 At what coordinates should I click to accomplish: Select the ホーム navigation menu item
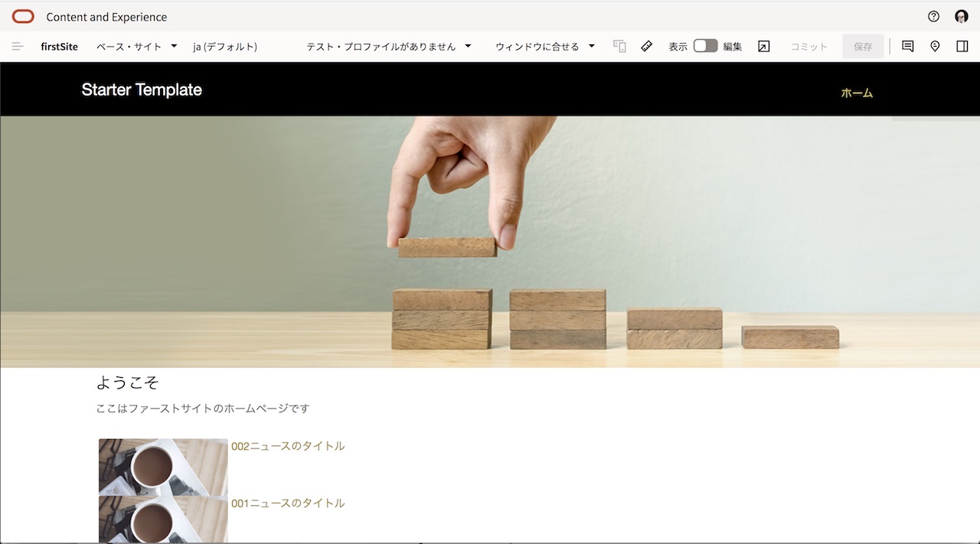[x=857, y=93]
